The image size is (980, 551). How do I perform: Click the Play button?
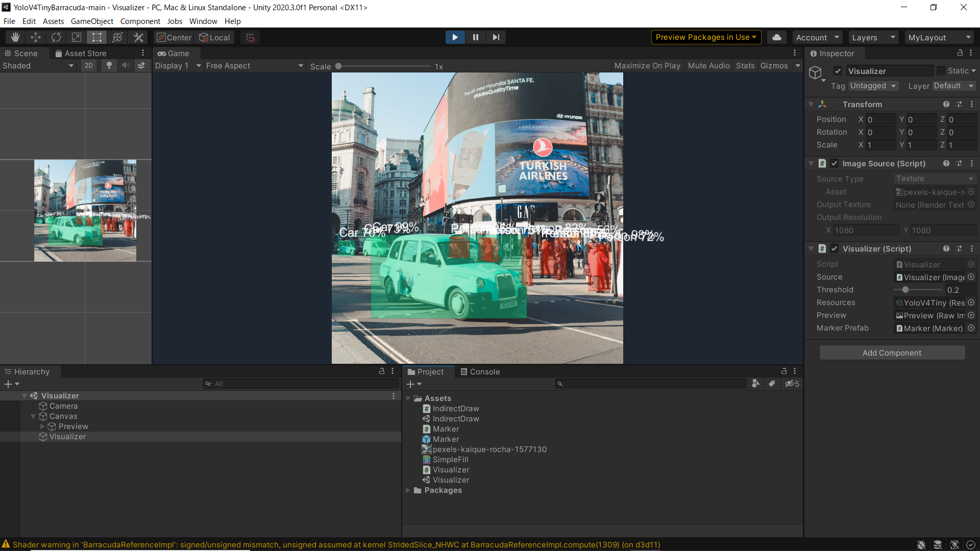coord(455,37)
